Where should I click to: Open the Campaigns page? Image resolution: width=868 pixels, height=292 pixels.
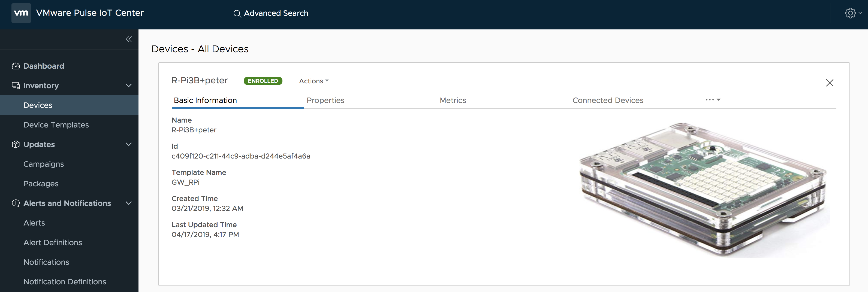pos(43,164)
